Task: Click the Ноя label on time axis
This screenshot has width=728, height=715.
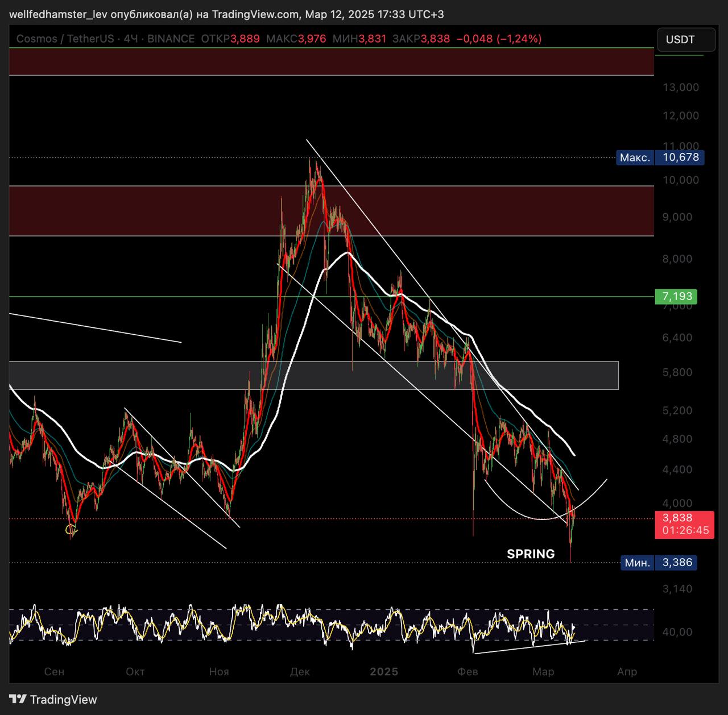Action: click(219, 672)
